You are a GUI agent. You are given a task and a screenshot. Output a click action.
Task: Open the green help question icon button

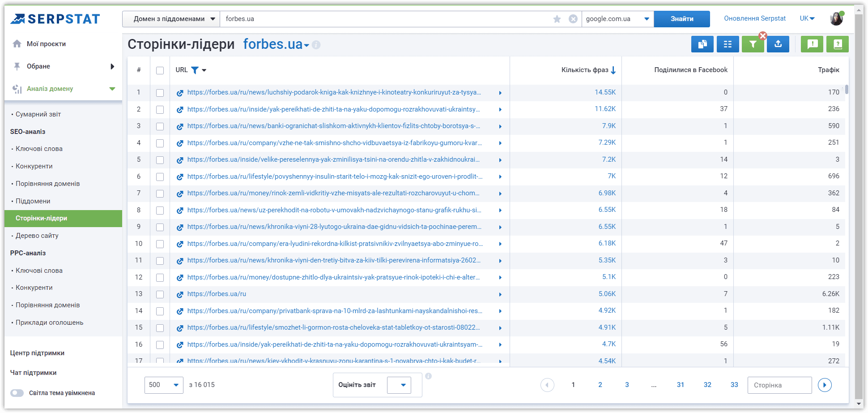coord(838,44)
